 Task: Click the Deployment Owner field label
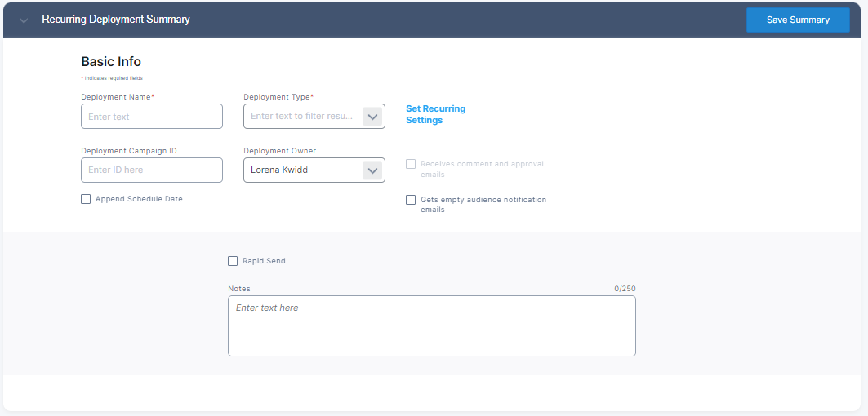click(279, 151)
